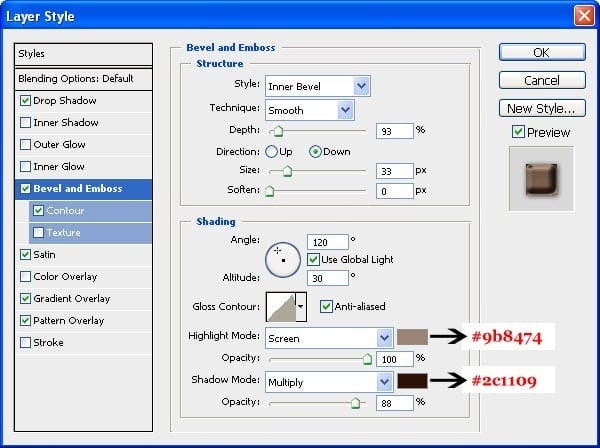This screenshot has width=600, height=448.
Task: Uncheck the Pattern Overlay checkbox
Action: pos(25,321)
